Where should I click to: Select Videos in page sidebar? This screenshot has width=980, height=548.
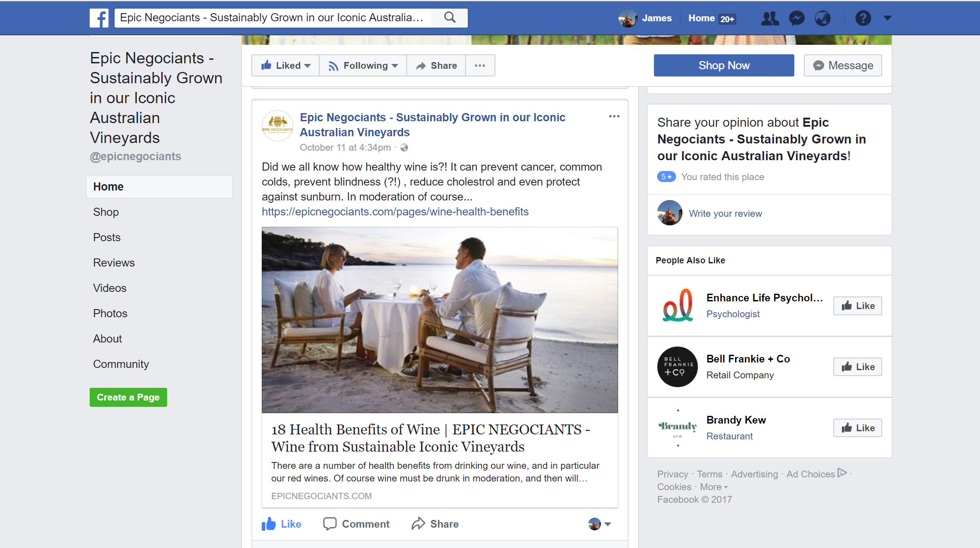110,288
